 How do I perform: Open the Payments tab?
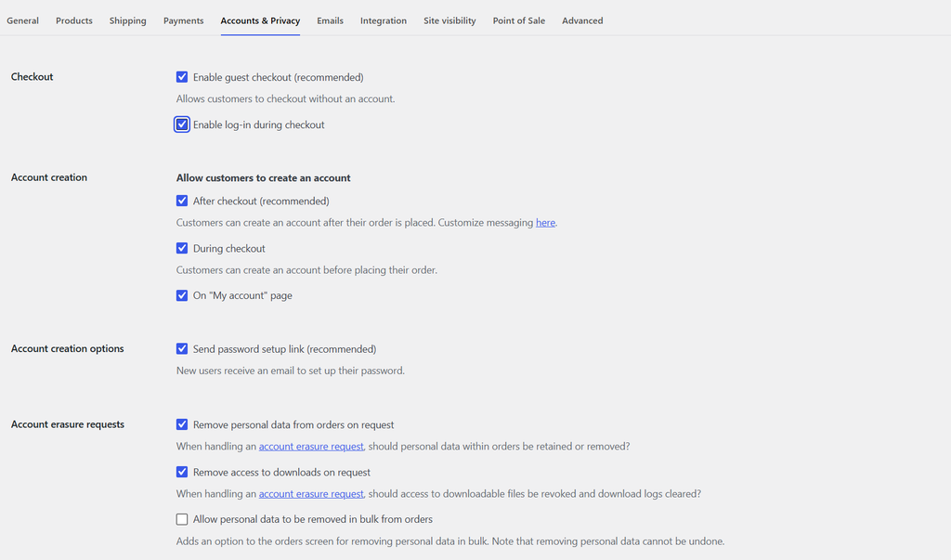click(x=183, y=20)
